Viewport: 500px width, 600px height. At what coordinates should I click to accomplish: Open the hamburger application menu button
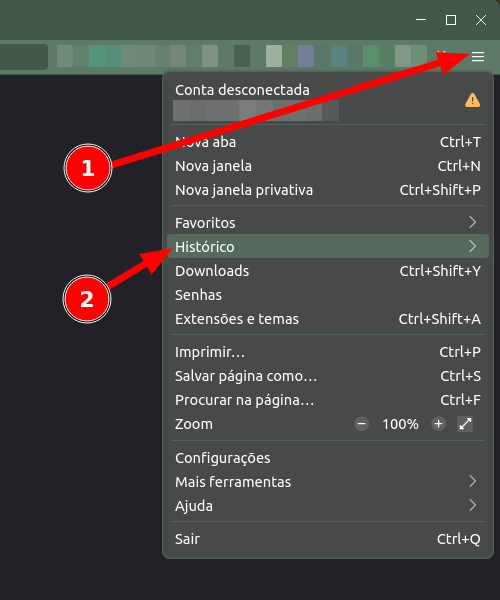coord(477,57)
